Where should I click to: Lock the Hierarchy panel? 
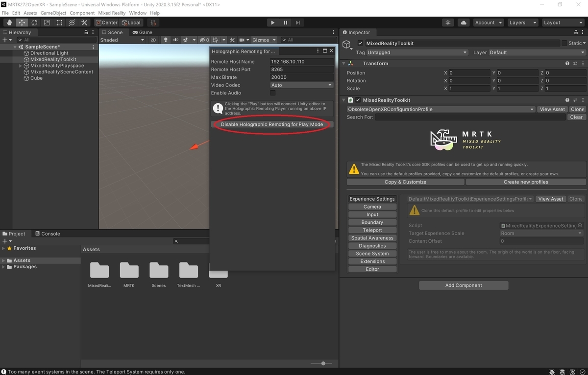tap(86, 32)
